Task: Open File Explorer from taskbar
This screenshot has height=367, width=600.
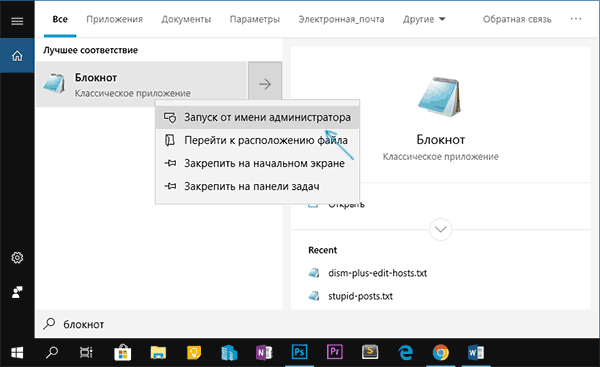Action: (x=158, y=352)
